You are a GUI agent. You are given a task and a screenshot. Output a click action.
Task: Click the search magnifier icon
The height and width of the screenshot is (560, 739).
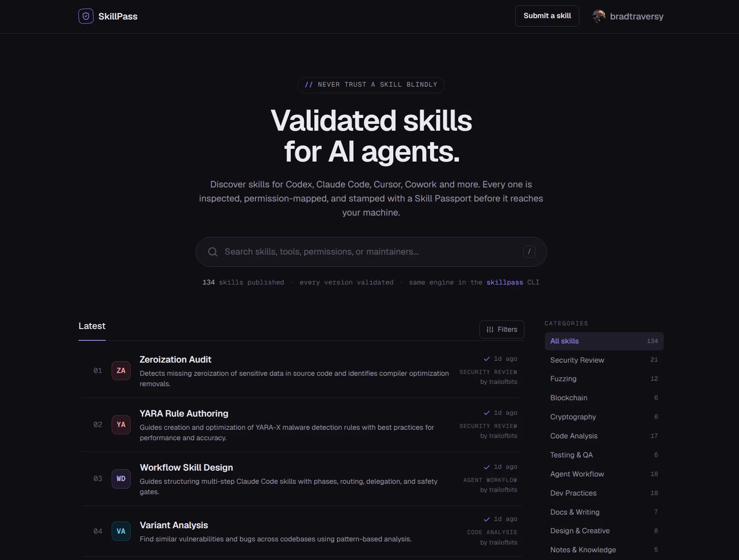pos(213,252)
